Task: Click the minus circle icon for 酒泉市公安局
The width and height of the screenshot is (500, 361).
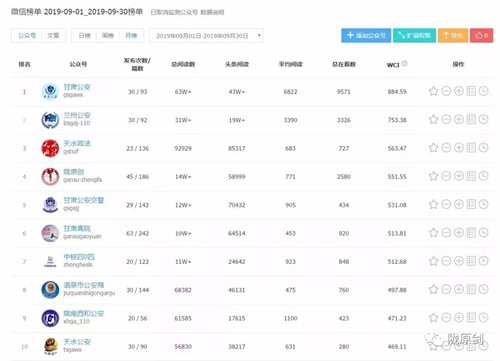Action: click(x=446, y=289)
